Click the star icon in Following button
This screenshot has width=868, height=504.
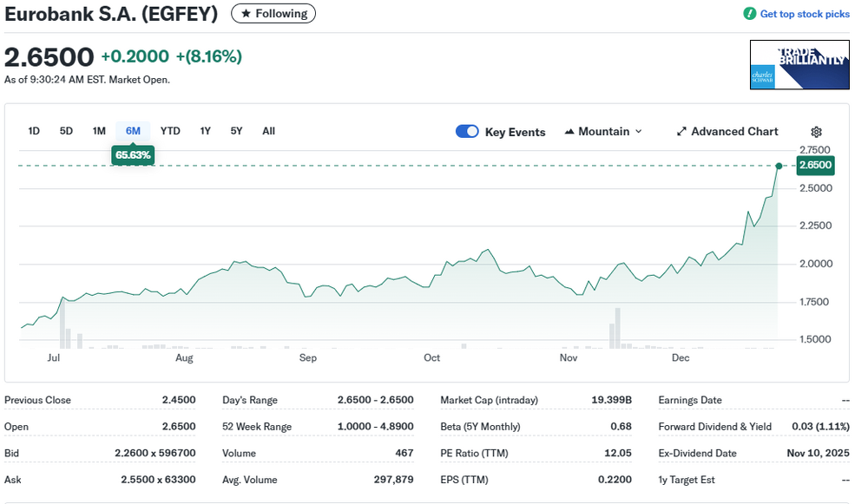pos(246,13)
